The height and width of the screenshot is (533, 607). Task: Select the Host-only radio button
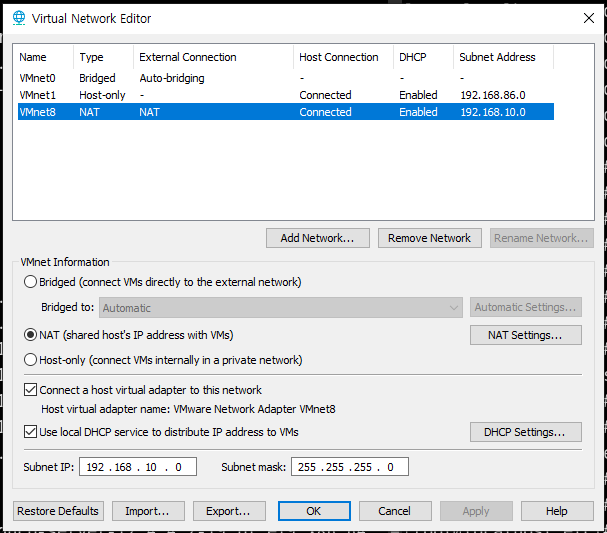[x=30, y=360]
